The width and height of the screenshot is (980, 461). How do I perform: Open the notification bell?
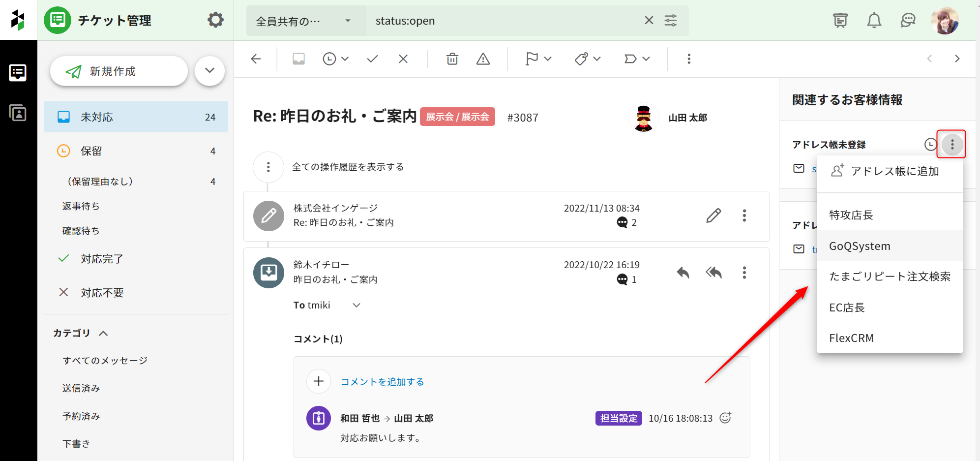(x=874, y=21)
